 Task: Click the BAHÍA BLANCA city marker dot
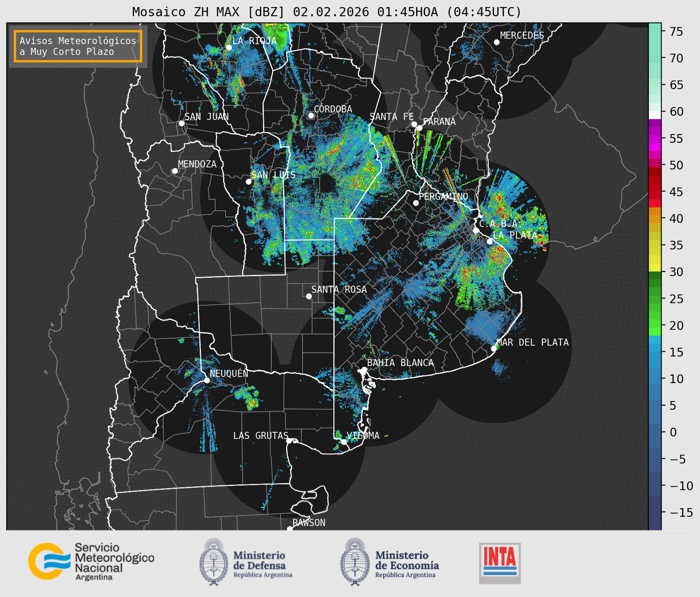click(x=364, y=369)
